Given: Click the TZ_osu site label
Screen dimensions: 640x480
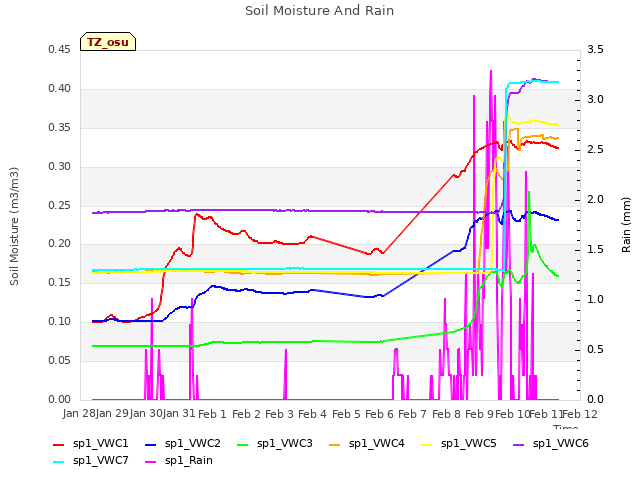Looking at the screenshot, I should (x=108, y=42).
